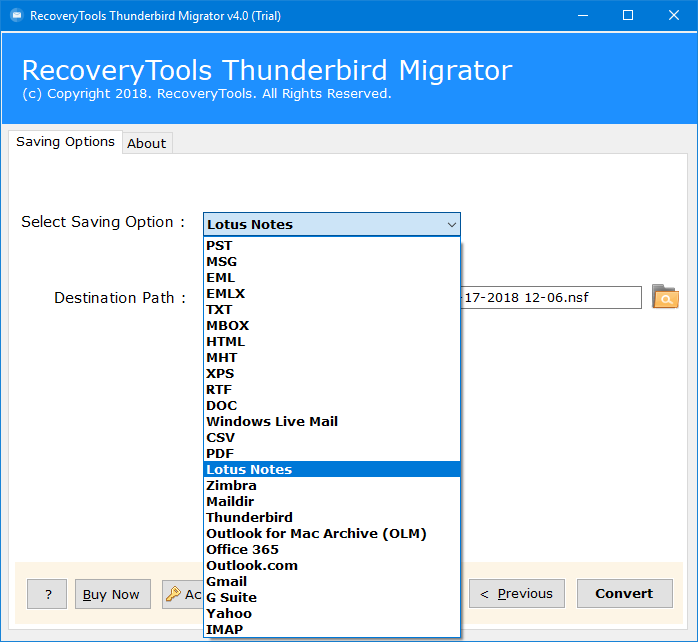Click the Buy Now button
Screen dimensions: 698x642
click(113, 594)
